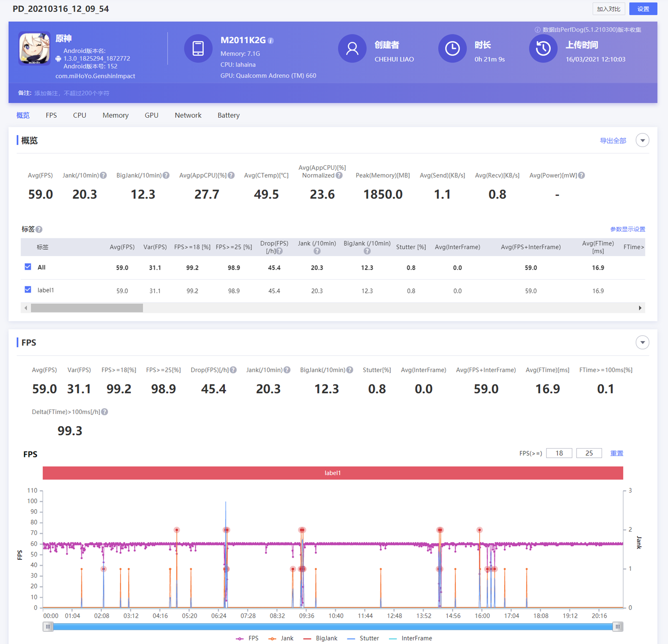Click the help icon beside Avg(CTemp) AppCPU label
The image size is (668, 644).
pyautogui.click(x=231, y=175)
